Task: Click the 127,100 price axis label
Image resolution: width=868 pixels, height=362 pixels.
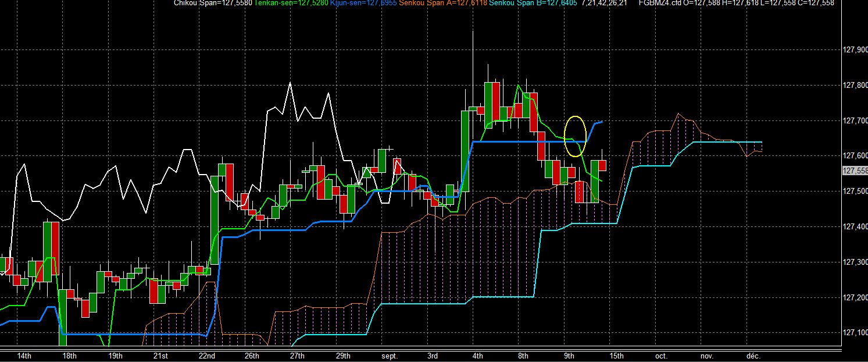Action: point(854,333)
